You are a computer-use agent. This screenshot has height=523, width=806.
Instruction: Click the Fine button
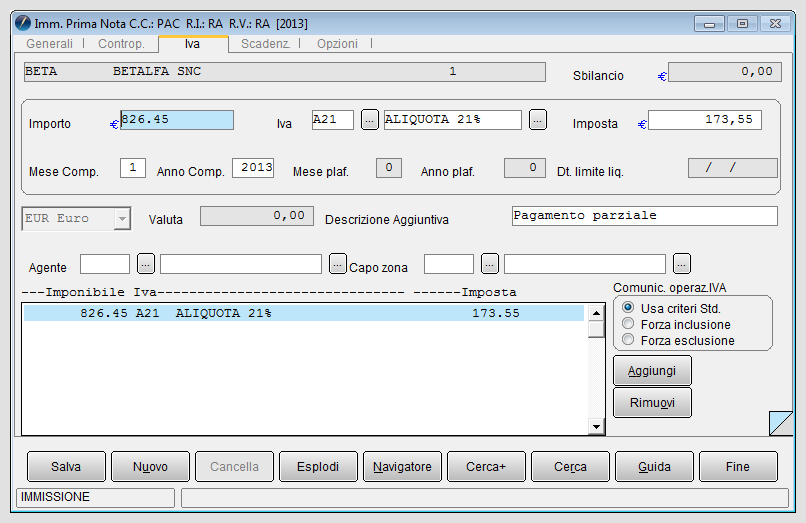(738, 466)
